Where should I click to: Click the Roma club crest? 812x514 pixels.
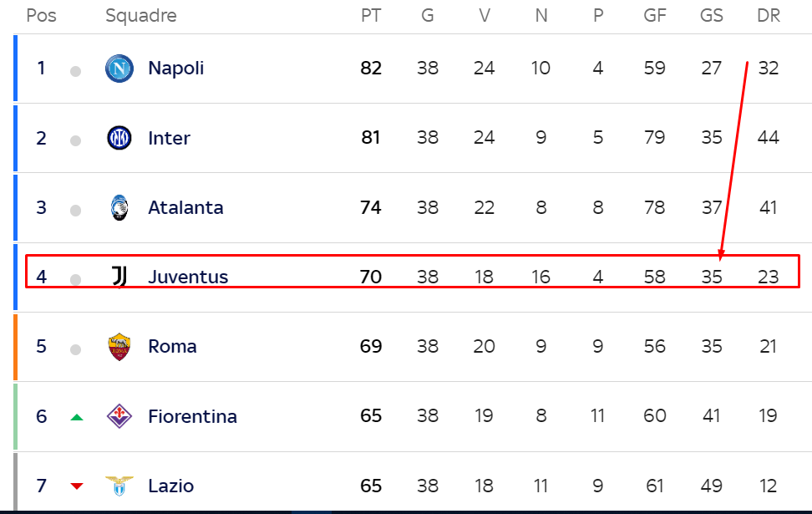click(119, 347)
